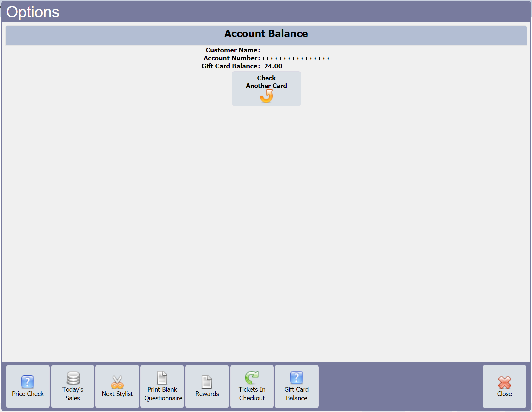Open Print Blank Questionnaire
This screenshot has height=412, width=532.
coord(162,386)
